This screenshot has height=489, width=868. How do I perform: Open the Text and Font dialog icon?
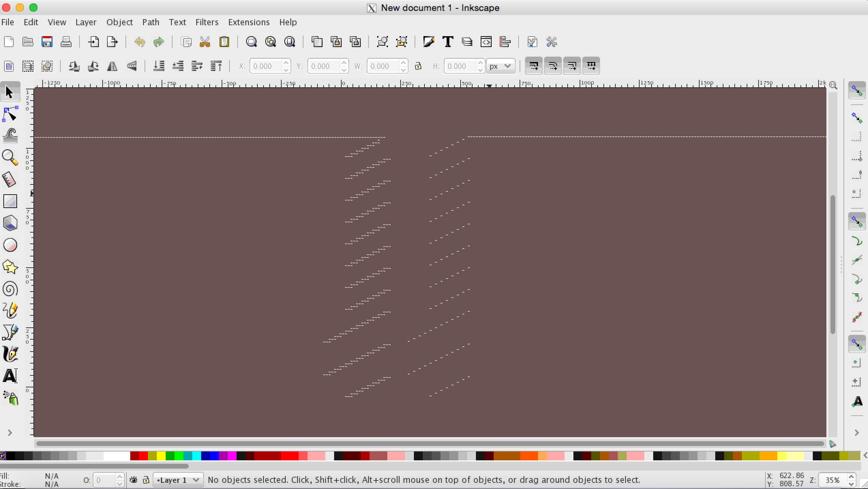pos(448,42)
